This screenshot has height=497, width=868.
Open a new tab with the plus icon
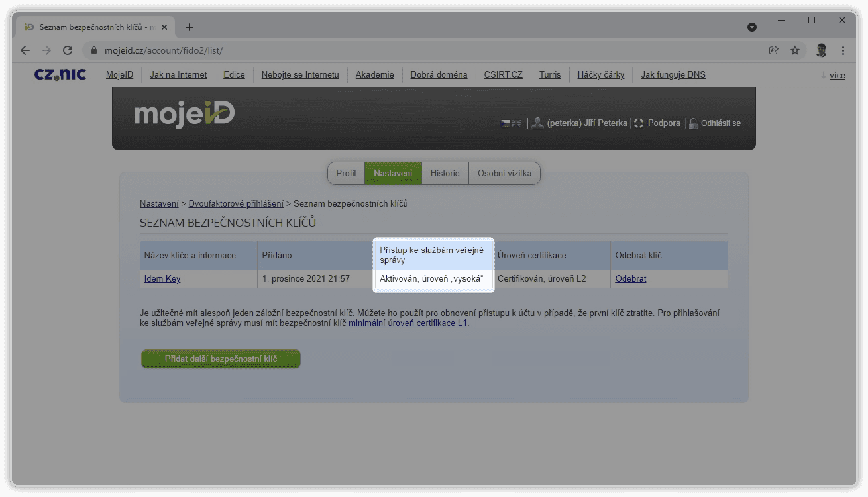[190, 27]
